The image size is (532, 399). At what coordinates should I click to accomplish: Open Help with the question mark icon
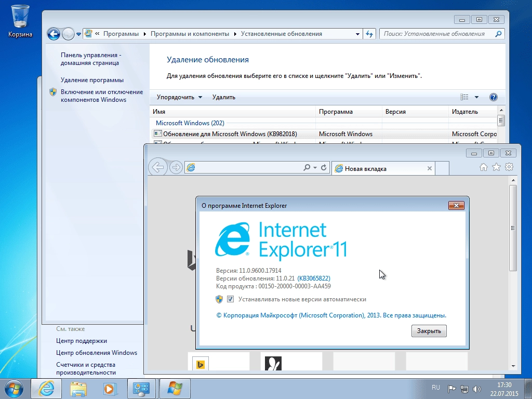(494, 97)
